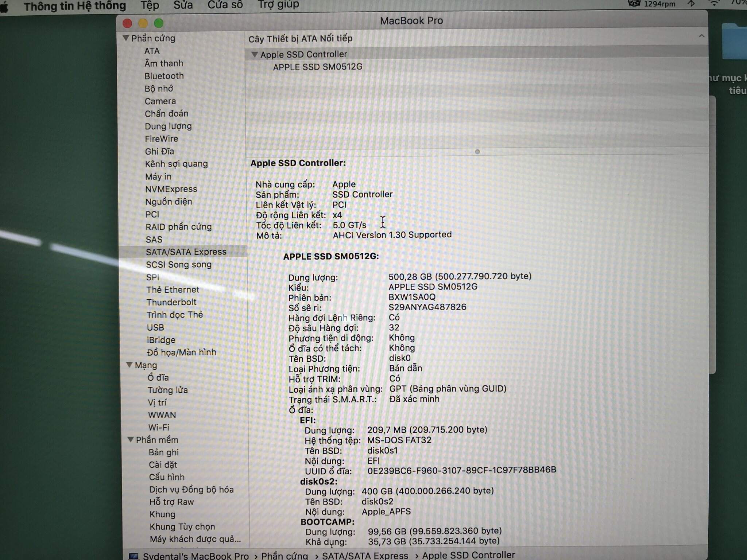Select Camera in the sidebar
The image size is (747, 560).
pyautogui.click(x=160, y=101)
